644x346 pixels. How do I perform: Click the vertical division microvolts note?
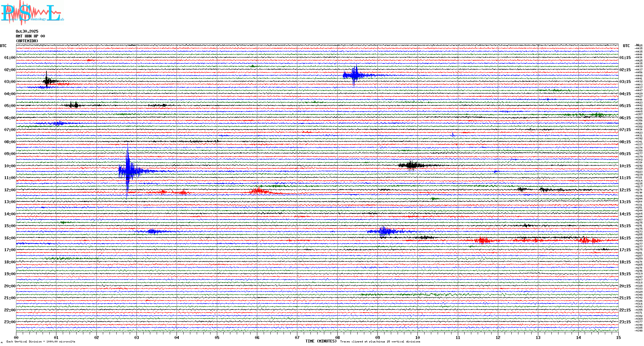click(41, 342)
